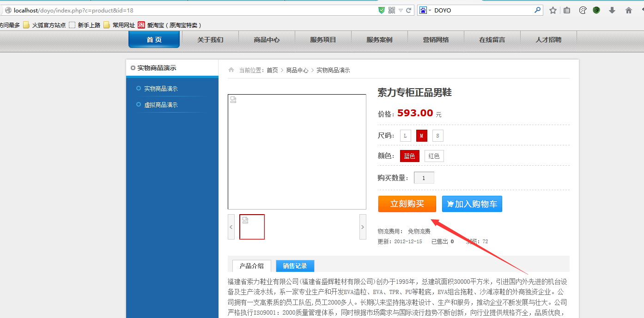The image size is (644, 318).
Task: Show next thumbnails with right arrow
Action: click(363, 227)
